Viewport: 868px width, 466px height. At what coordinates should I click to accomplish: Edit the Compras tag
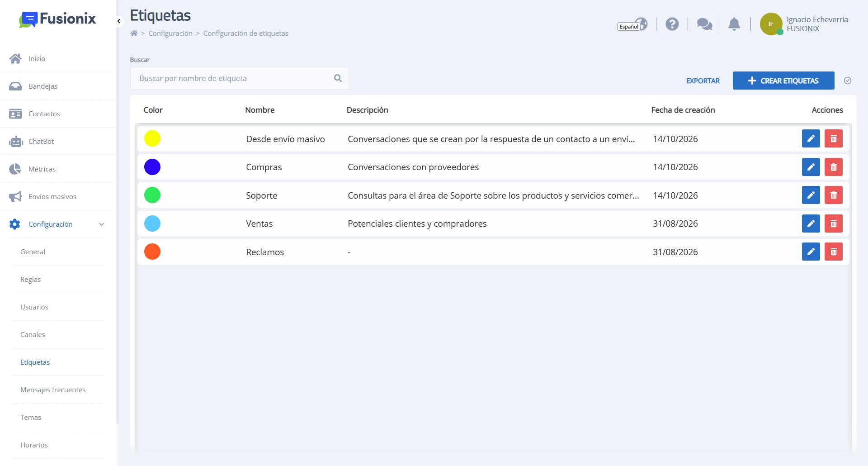click(x=811, y=167)
